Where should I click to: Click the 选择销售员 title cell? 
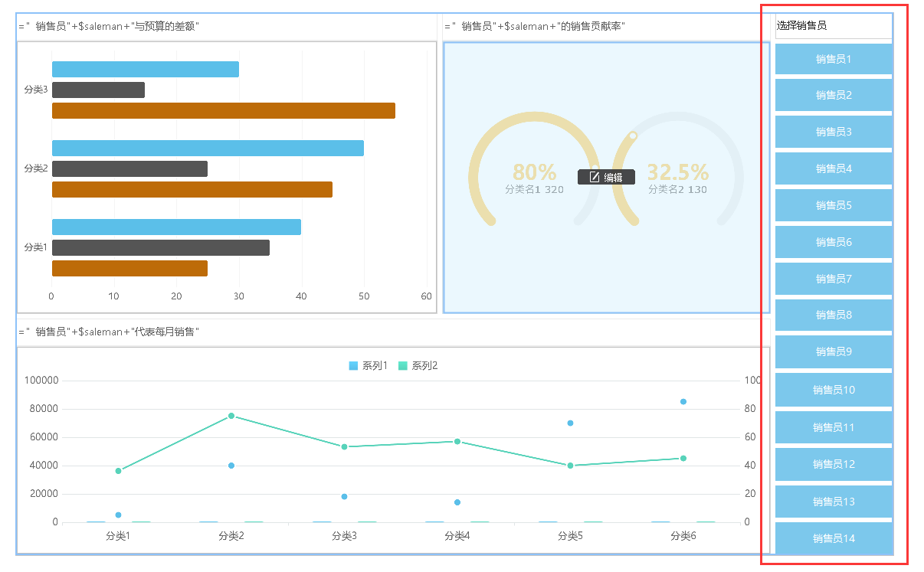click(834, 26)
